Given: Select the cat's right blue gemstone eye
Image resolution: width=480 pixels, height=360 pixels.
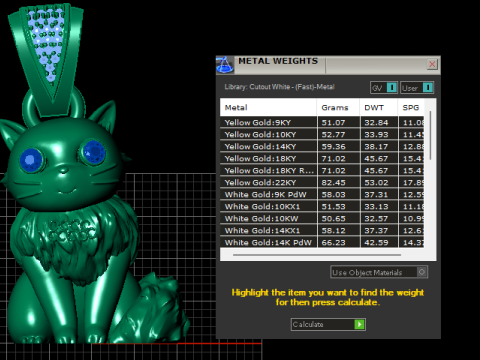Looking at the screenshot, I should pos(94,152).
